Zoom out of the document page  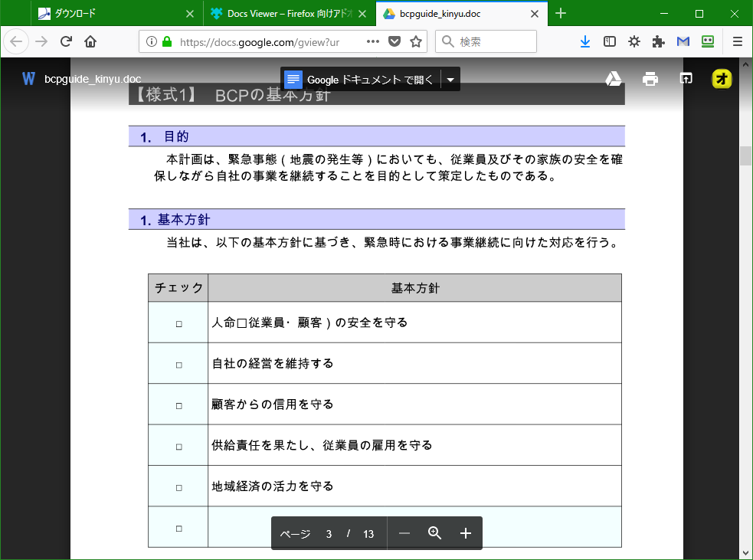click(x=404, y=534)
